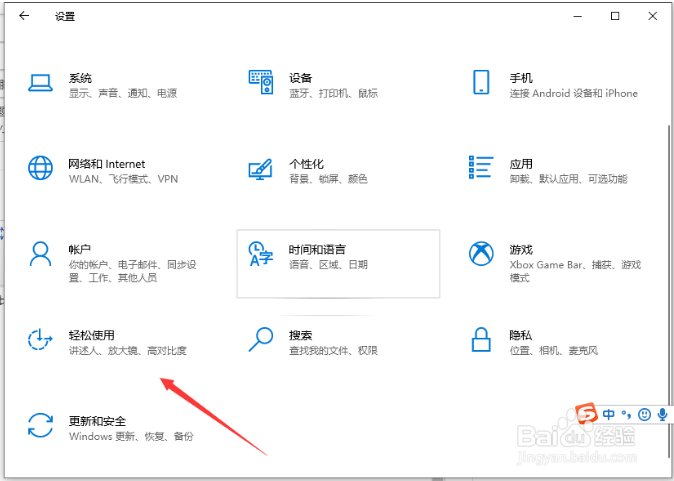The image size is (674, 481).
Task: Go back with the arrow beside 设置
Action: (24, 16)
